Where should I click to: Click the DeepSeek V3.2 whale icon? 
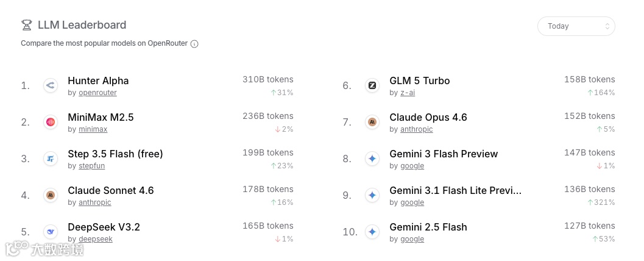coord(51,232)
